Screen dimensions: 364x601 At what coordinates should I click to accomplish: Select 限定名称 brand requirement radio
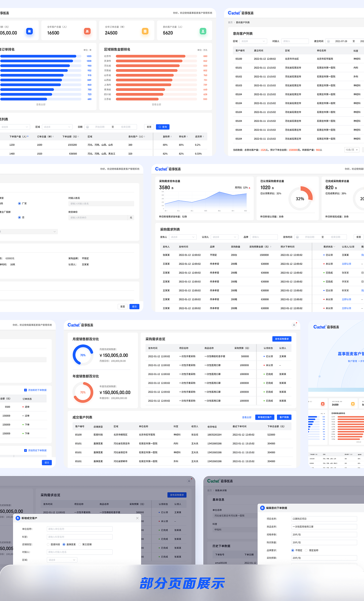(306, 550)
